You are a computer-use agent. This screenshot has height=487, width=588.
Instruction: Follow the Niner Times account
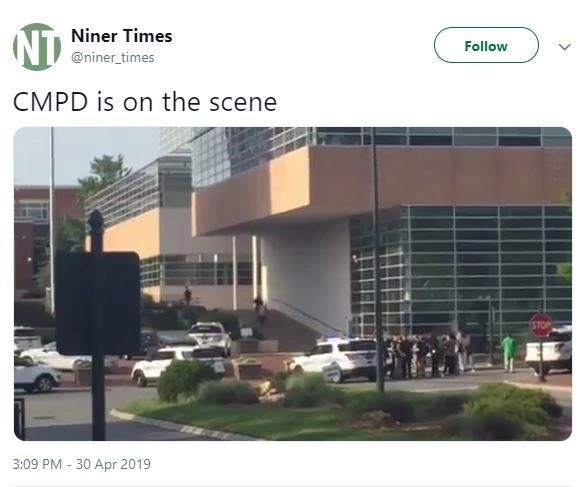(x=486, y=45)
